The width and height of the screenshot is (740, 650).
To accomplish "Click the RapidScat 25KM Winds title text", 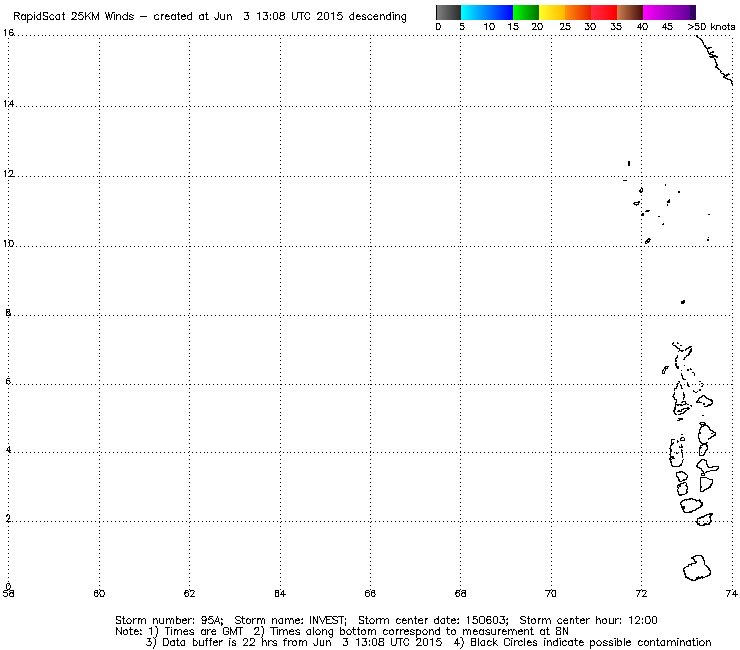I will click(x=74, y=17).
